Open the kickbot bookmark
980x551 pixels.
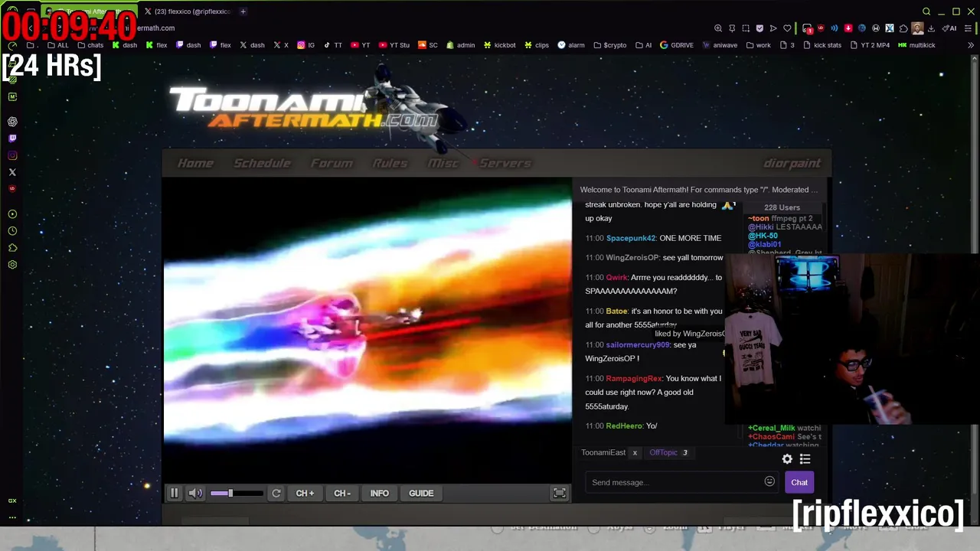[499, 45]
